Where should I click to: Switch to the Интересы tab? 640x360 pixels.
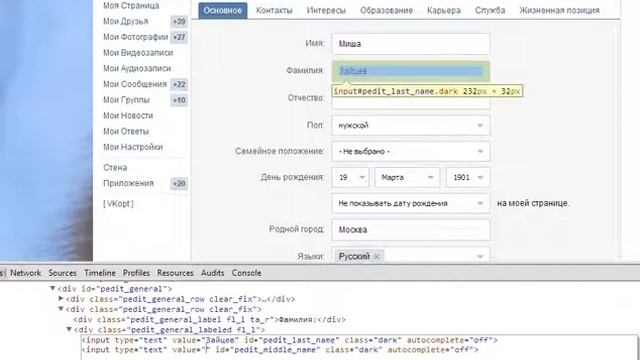(x=326, y=11)
